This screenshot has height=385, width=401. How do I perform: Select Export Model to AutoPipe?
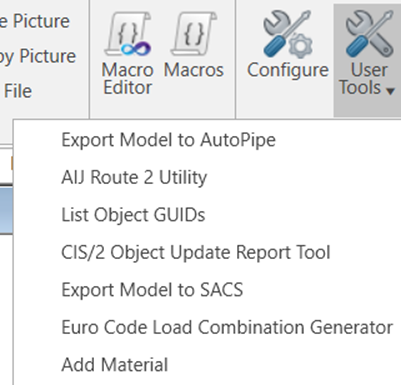[168, 140]
